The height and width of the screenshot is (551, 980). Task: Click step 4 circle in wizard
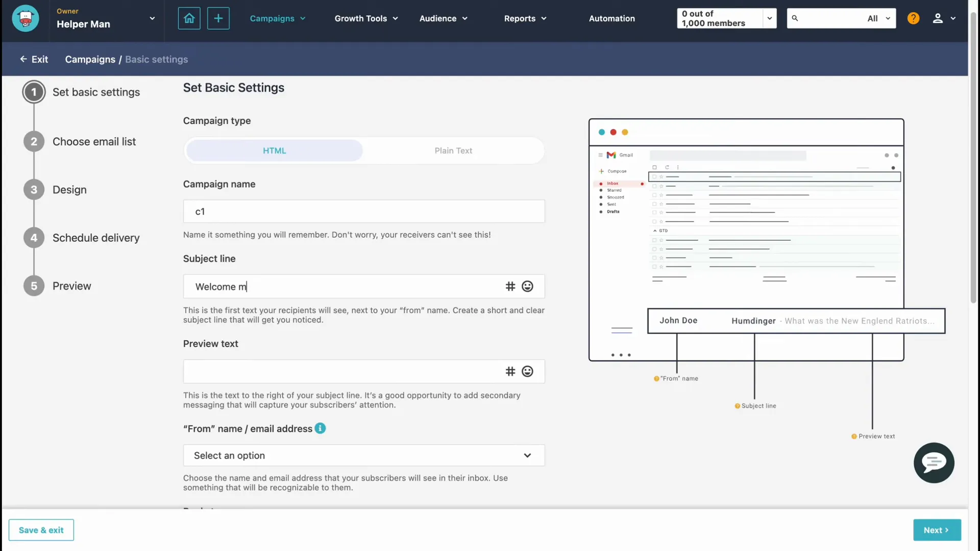pyautogui.click(x=34, y=238)
